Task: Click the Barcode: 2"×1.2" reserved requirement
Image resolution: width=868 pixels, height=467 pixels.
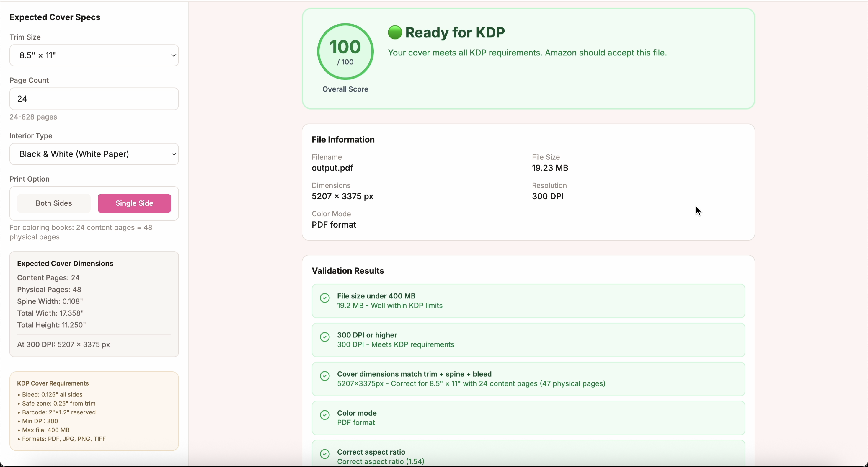Action: [57, 412]
